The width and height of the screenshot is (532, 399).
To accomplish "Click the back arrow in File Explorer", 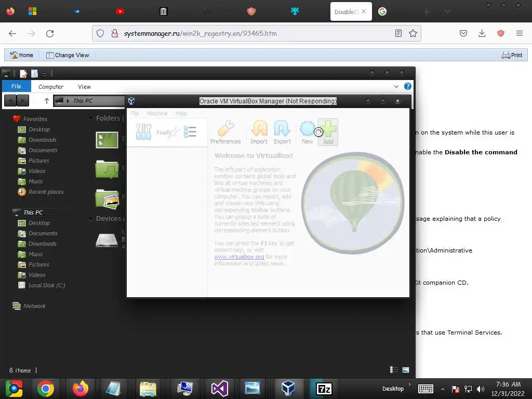I will (x=10, y=101).
